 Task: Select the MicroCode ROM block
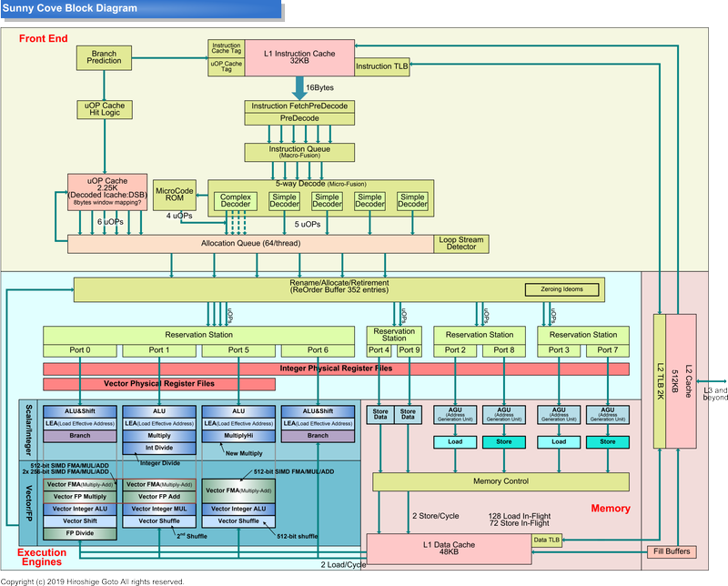point(175,195)
